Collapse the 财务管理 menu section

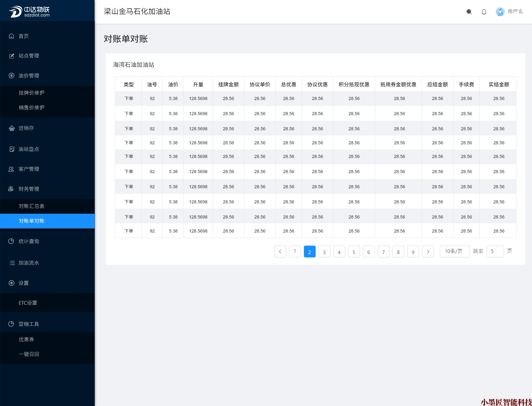tap(29, 189)
